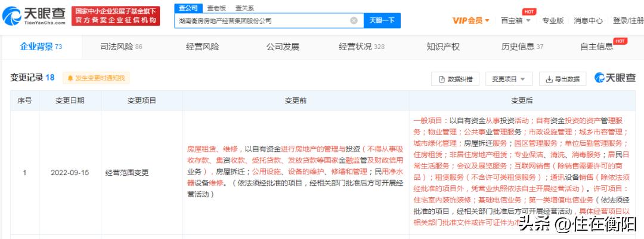Click the TianYanCha logo at top left
The height and width of the screenshot is (239, 644).
(33, 16)
